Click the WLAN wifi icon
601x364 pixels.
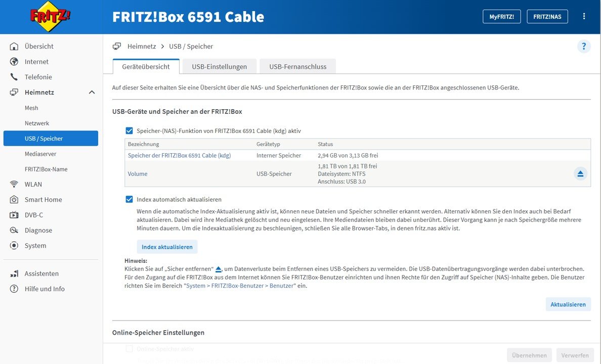coord(14,185)
